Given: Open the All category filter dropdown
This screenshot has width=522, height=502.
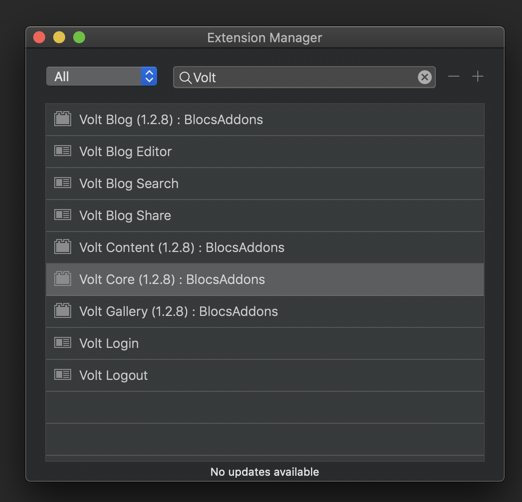Looking at the screenshot, I should coord(101,76).
